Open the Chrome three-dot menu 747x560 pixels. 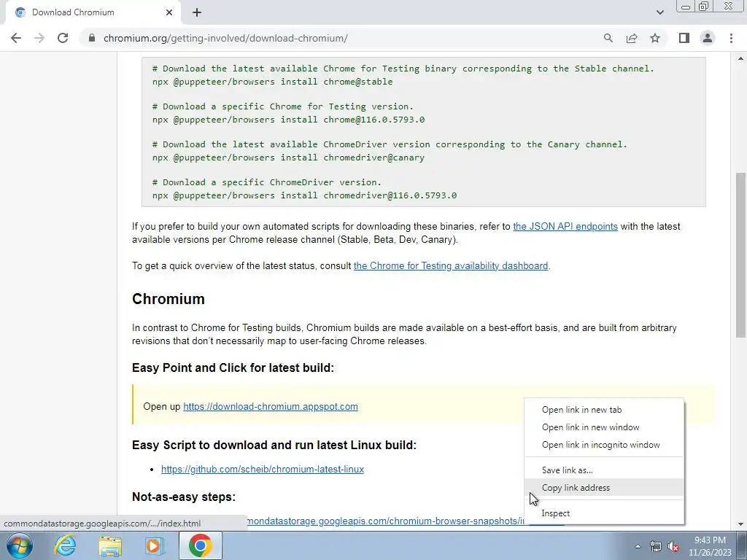point(731,38)
